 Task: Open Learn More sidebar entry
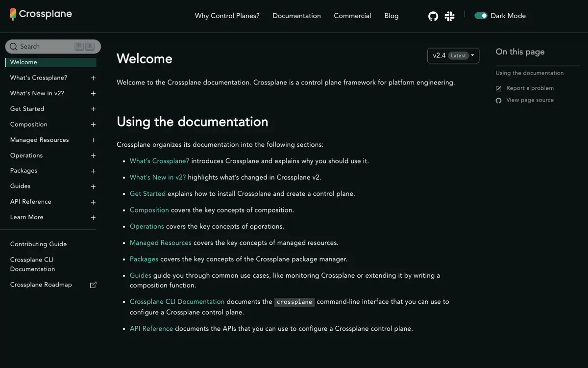coord(26,217)
